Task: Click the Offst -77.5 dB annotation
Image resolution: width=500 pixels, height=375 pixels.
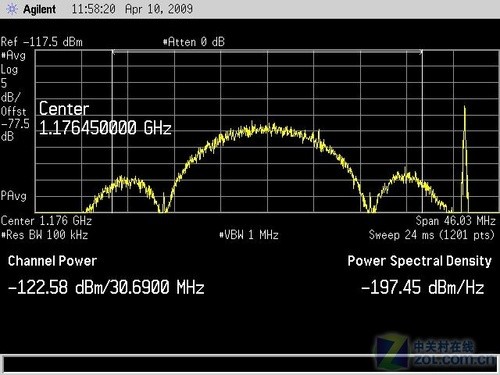Action: coord(15,124)
